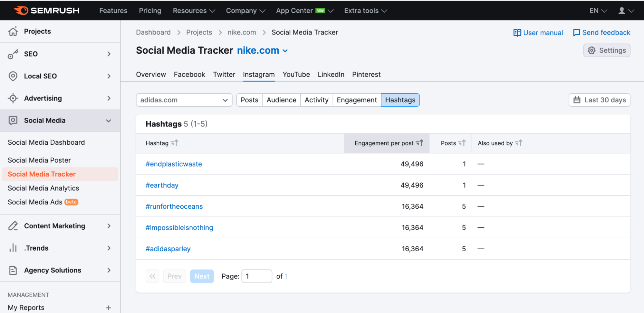Click the Send feedback speech bubble icon

point(576,33)
